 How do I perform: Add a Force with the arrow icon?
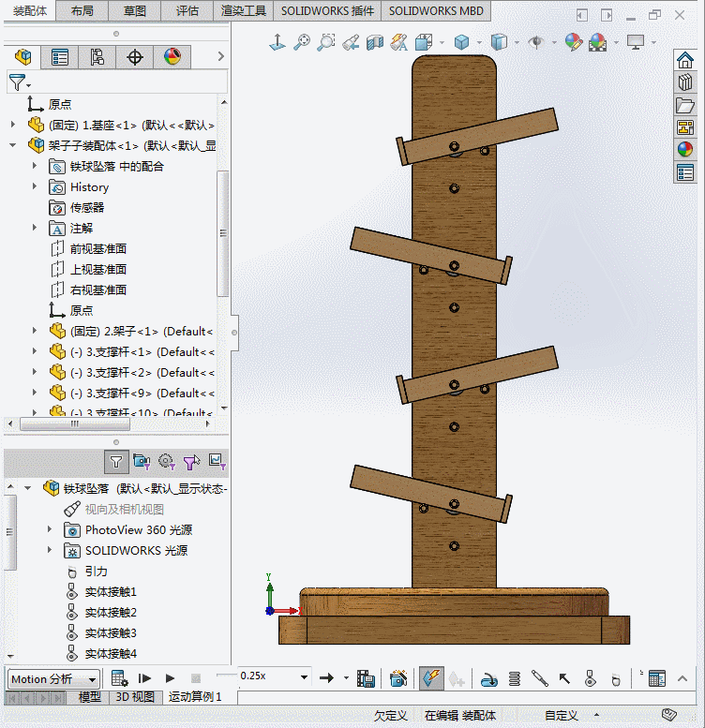[564, 678]
